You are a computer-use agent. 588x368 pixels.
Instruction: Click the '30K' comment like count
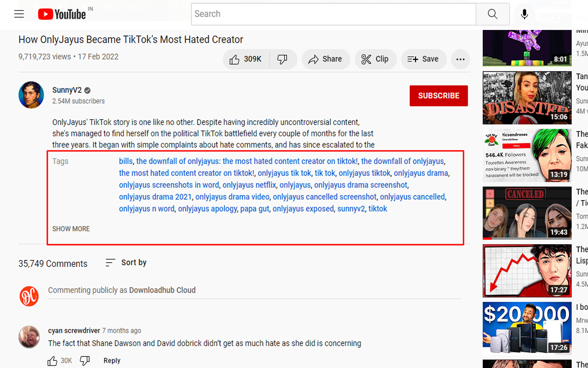point(67,361)
